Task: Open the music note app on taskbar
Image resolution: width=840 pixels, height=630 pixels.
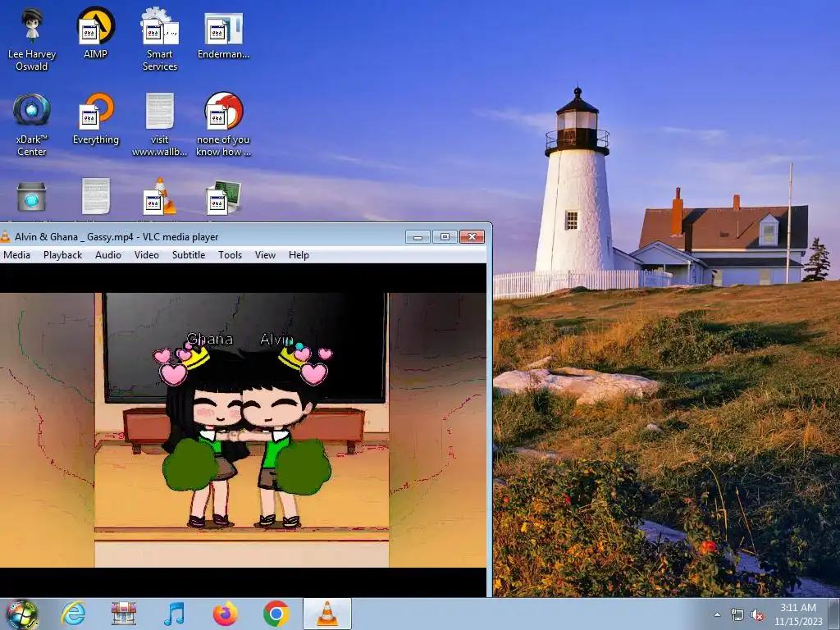Action: coord(174,614)
